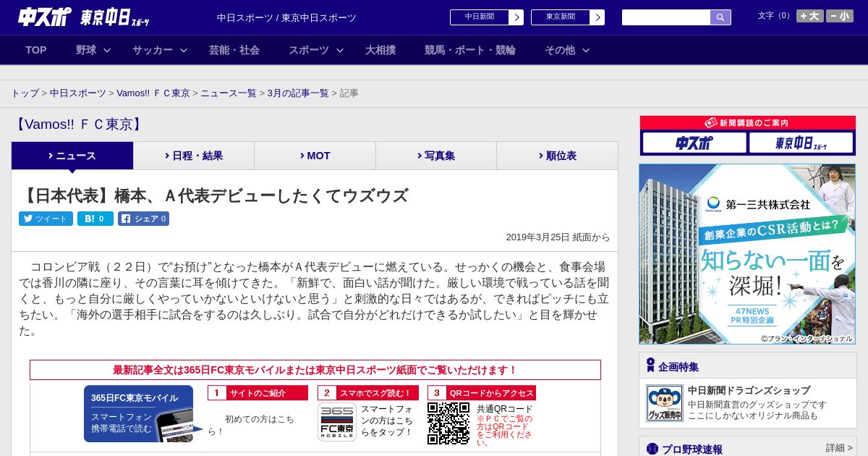Viewport: 868px width, 456px height.
Task: Switch to 写真集 tab
Action: [436, 156]
